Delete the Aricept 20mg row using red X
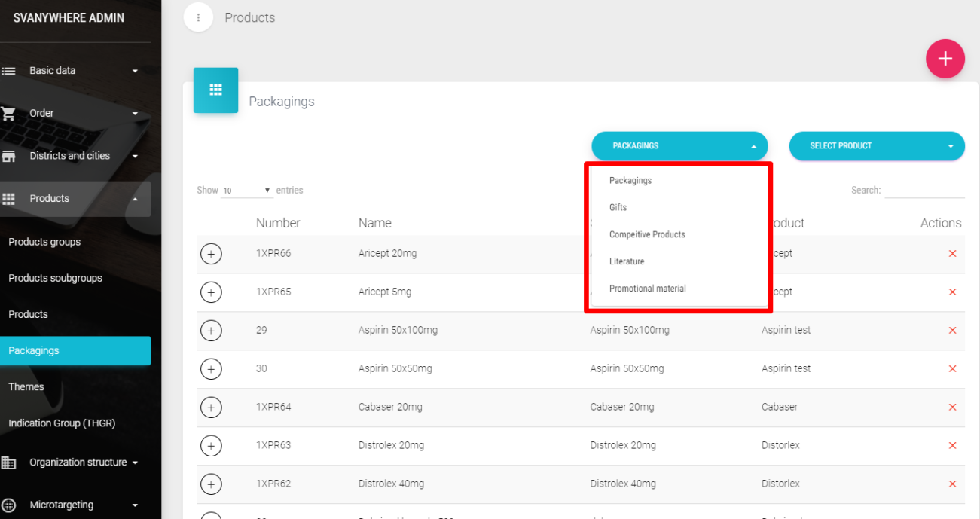980x519 pixels. click(952, 254)
